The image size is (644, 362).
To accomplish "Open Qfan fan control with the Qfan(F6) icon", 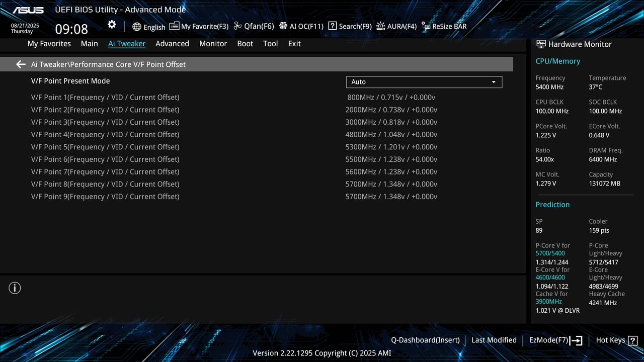I will tap(253, 26).
